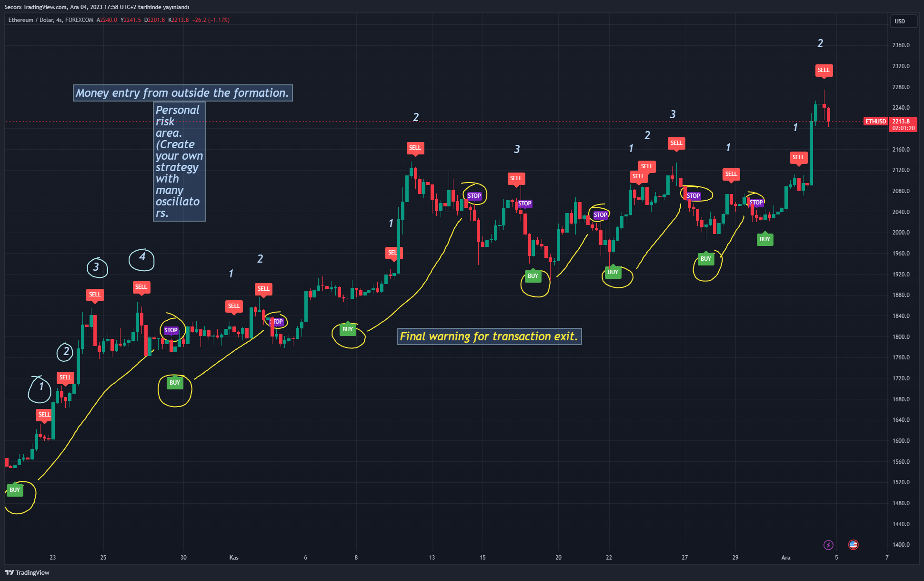This screenshot has width=924, height=581.
Task: Click the circled STOP label above date 27
Action: tap(693, 196)
